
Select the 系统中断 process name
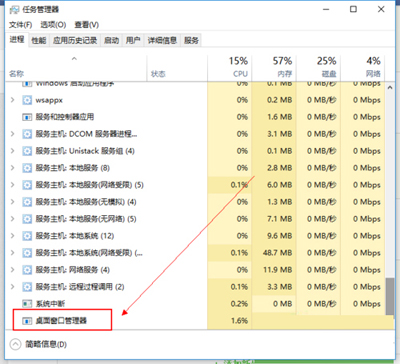(x=50, y=304)
